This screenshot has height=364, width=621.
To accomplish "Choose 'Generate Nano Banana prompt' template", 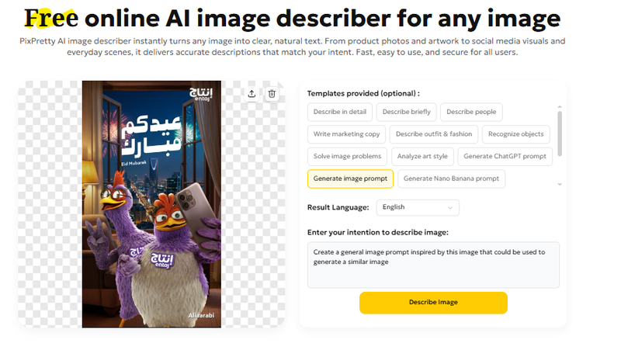I will coord(451,179).
